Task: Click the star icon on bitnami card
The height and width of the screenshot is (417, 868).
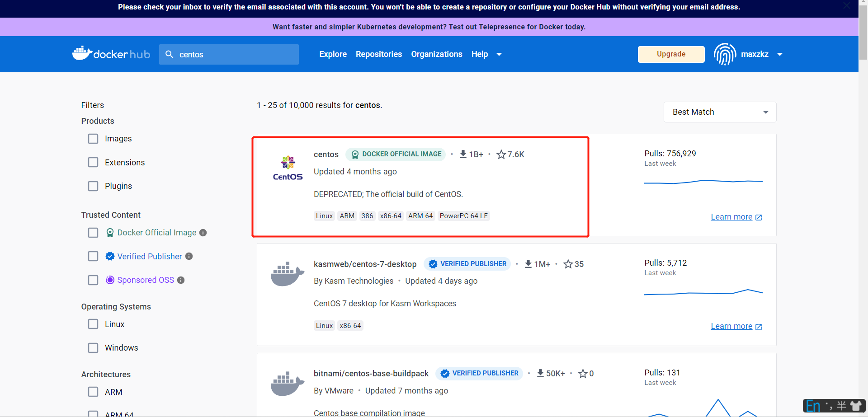Action: tap(583, 374)
